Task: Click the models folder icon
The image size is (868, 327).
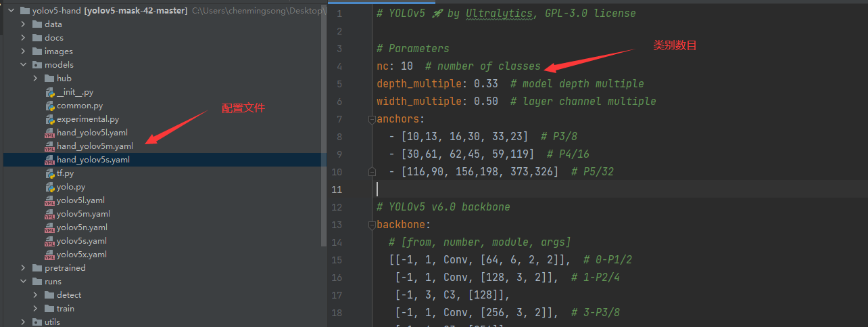Action: (x=37, y=65)
